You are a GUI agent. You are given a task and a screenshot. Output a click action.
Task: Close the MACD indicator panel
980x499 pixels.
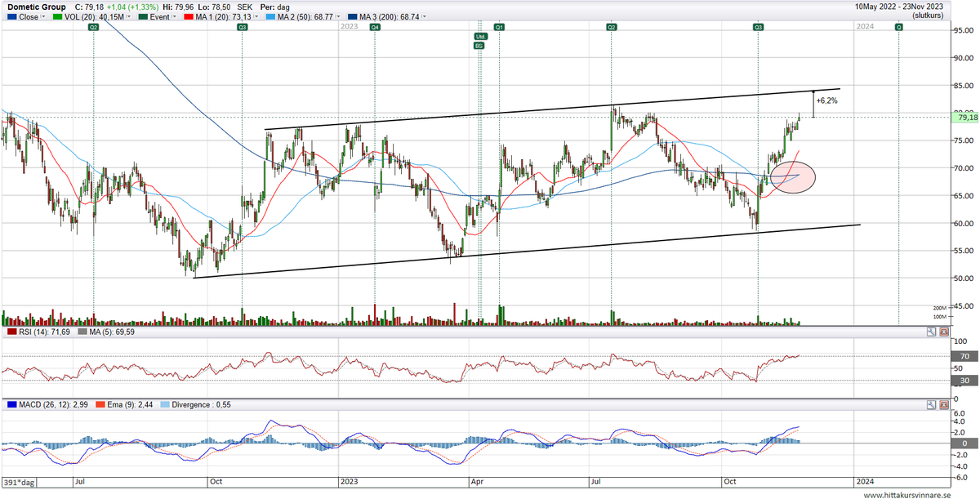point(944,405)
